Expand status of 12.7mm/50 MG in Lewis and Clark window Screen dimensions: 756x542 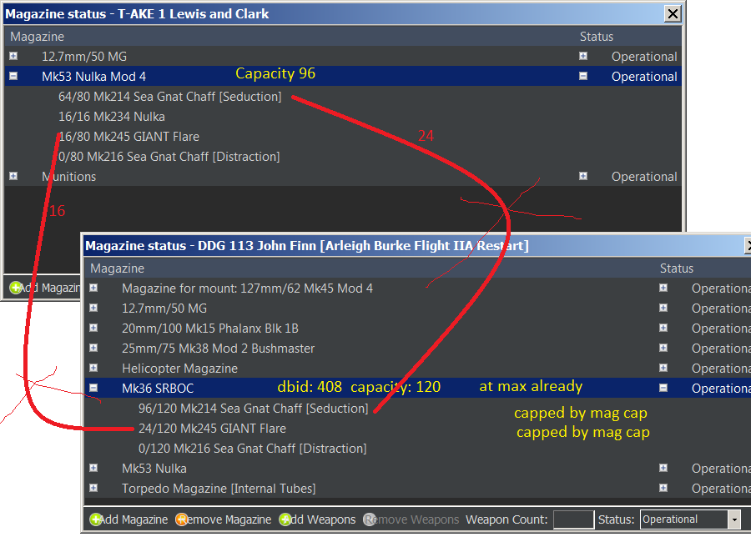click(583, 56)
